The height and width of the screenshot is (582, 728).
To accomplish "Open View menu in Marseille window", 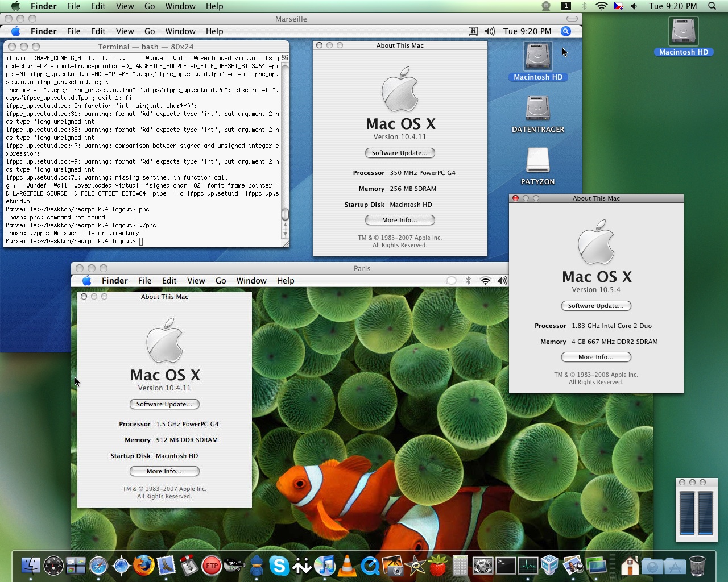I will pos(125,31).
